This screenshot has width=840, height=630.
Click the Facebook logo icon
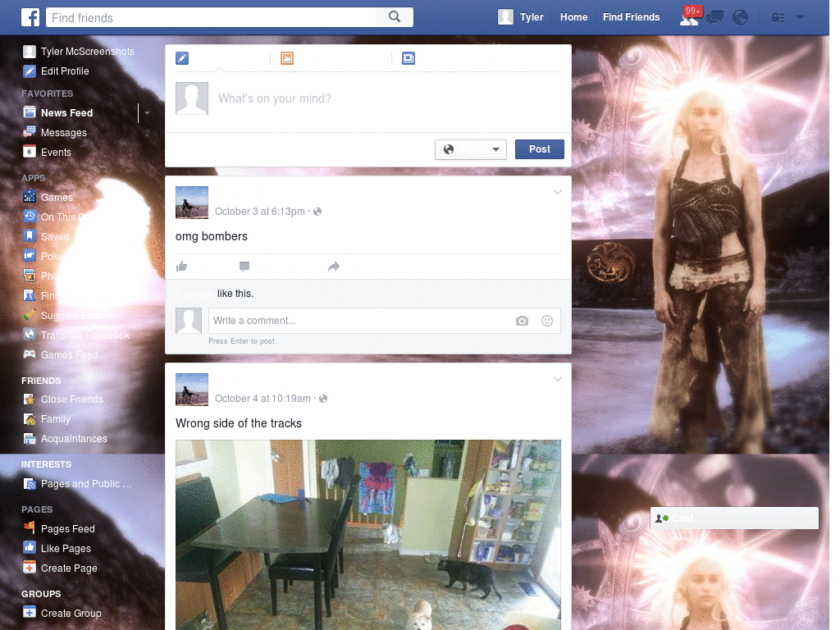(x=30, y=17)
